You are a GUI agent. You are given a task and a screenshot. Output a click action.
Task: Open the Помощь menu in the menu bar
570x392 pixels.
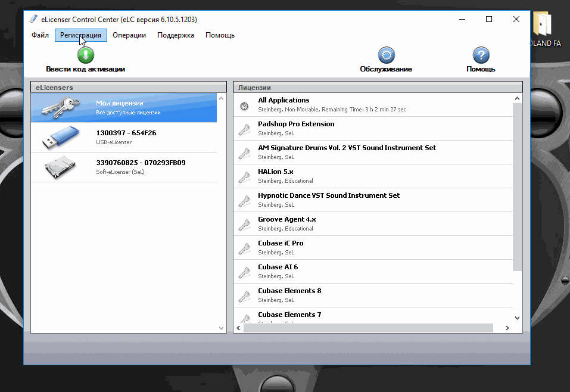(220, 35)
